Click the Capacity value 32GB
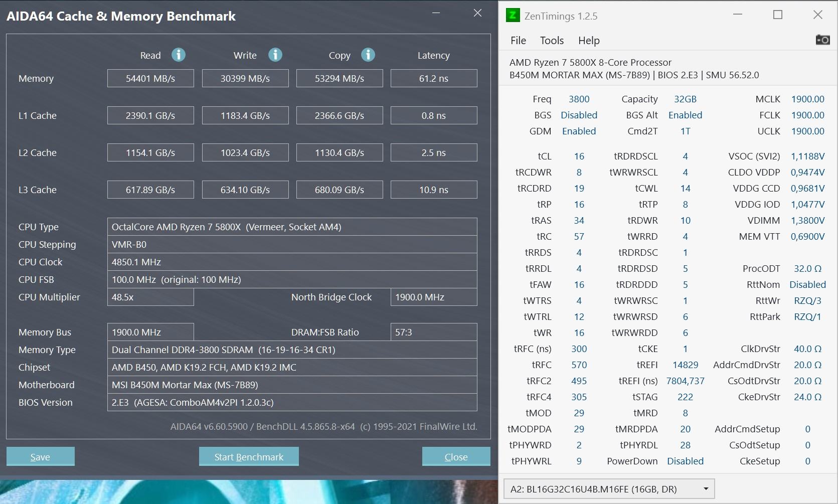The width and height of the screenshot is (838, 504). (685, 99)
